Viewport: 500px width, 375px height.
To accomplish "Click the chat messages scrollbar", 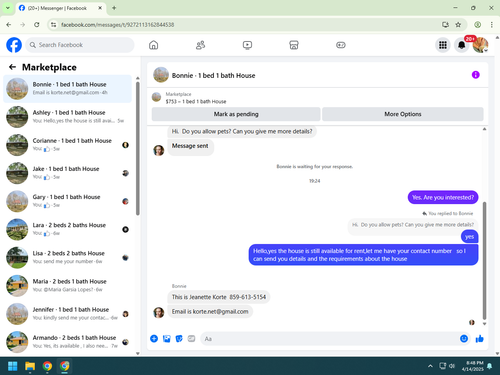I will [484, 261].
